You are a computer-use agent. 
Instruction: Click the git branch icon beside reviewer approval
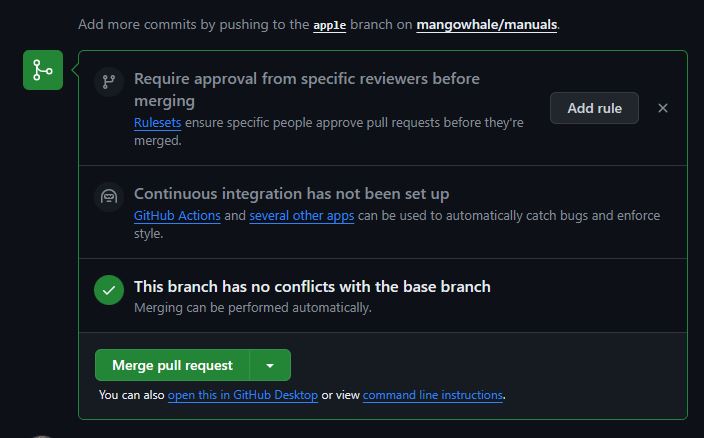(x=109, y=82)
